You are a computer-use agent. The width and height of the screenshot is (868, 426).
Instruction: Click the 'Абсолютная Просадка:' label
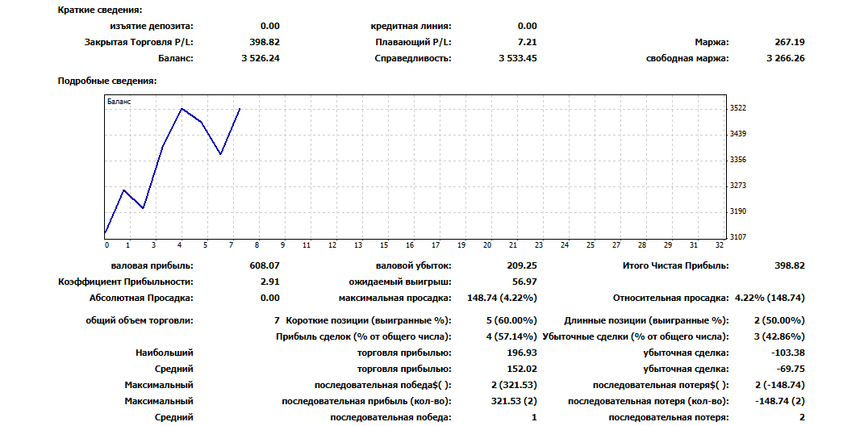click(141, 298)
